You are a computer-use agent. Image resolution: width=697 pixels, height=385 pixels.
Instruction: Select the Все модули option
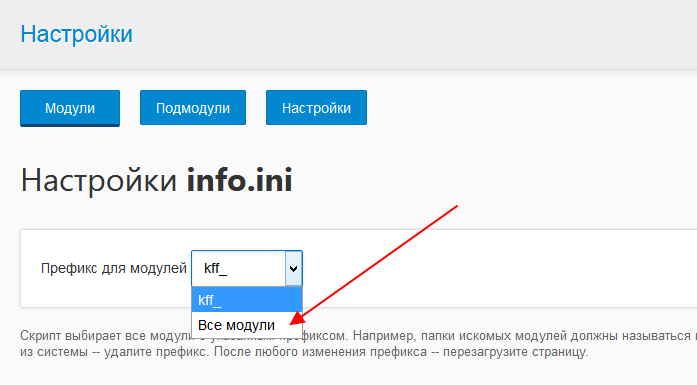(247, 325)
